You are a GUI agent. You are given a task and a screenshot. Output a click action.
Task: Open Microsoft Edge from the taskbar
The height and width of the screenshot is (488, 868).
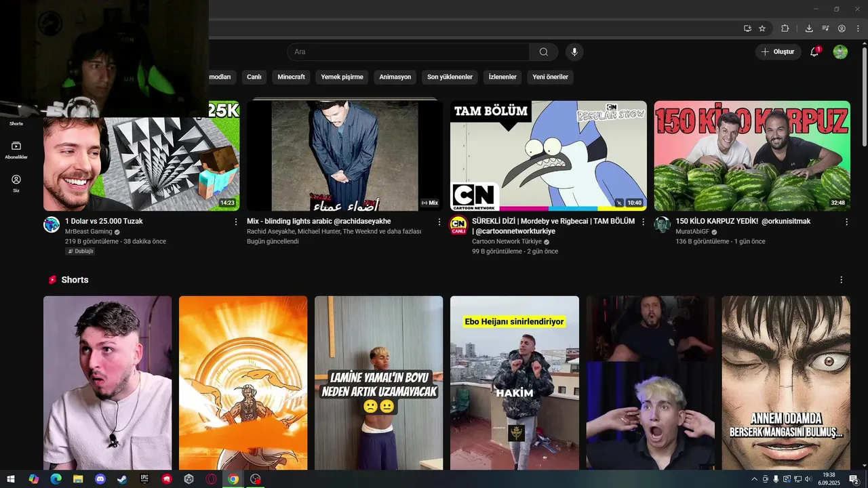[56, 479]
